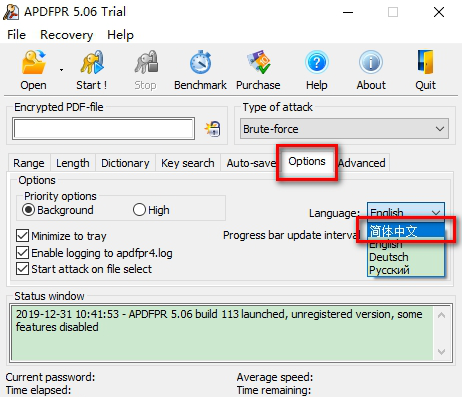Expand the Open button dropdown arrow

tap(61, 70)
